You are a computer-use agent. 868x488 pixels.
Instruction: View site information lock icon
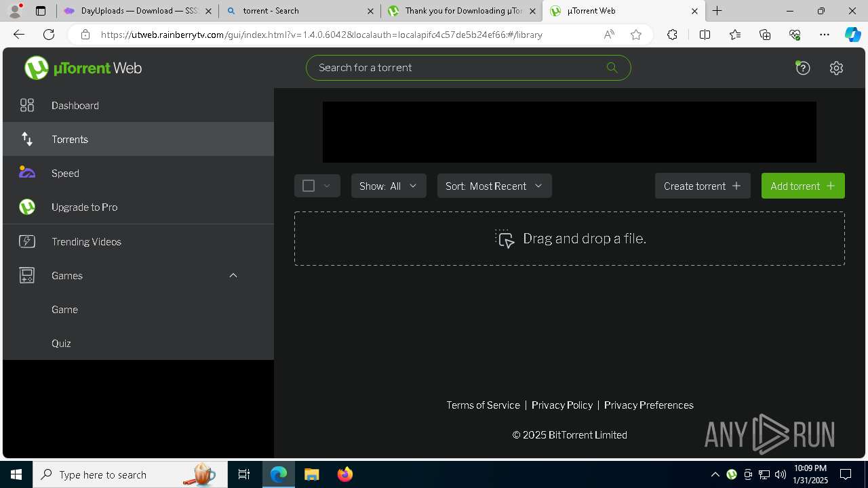(x=85, y=35)
